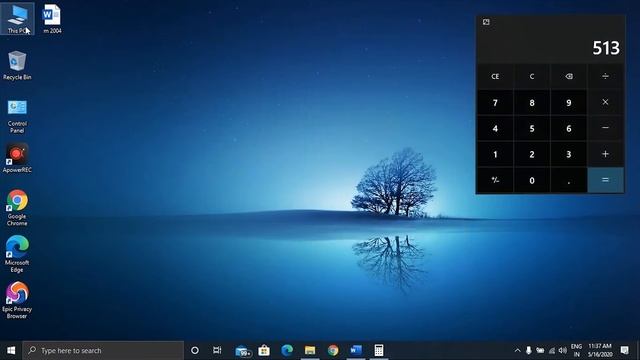Click the 513 value in the calculator display
This screenshot has width=640, height=360.
coord(606,48)
